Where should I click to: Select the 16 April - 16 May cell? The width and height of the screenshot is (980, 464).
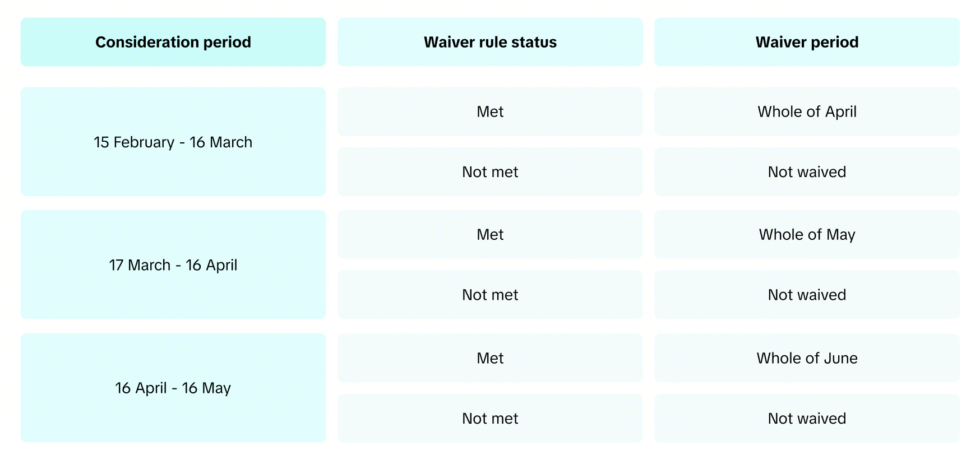click(x=173, y=388)
